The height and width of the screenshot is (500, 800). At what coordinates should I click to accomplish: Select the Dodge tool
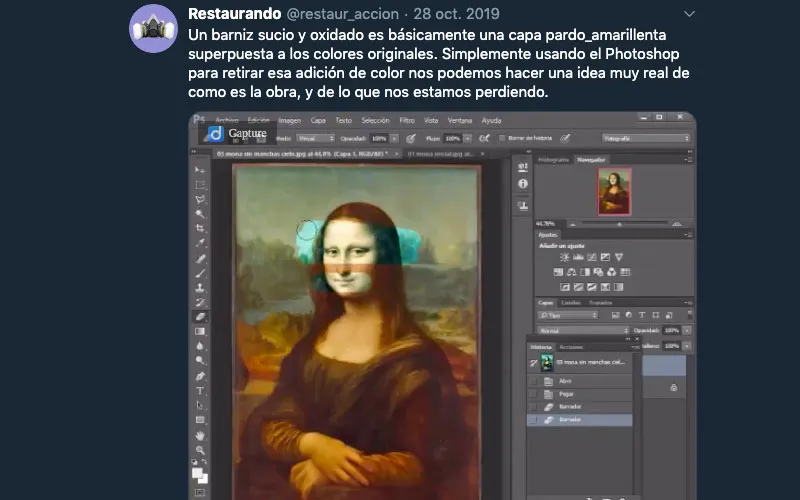coord(200,360)
